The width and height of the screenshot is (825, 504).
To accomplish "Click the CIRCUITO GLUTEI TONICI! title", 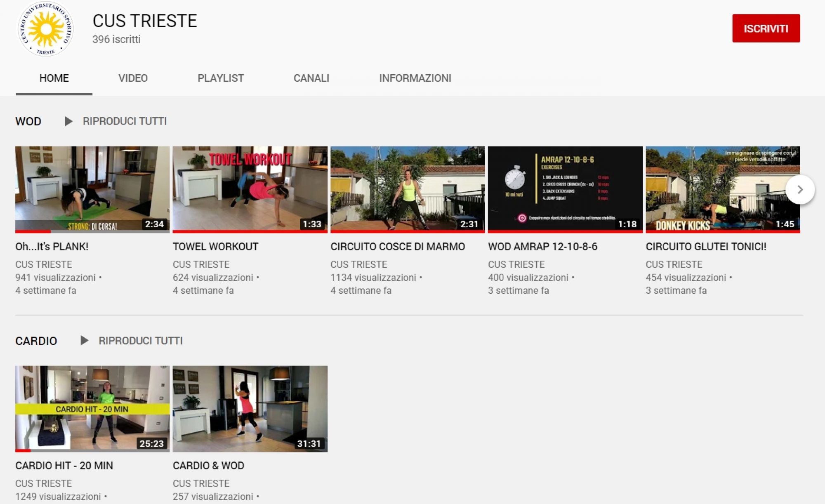I will point(706,247).
